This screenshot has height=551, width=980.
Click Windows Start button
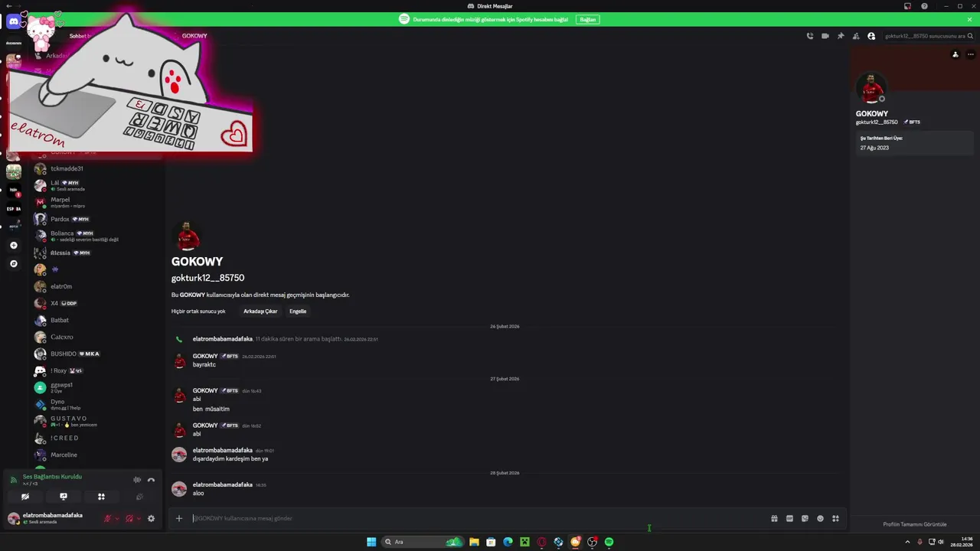(371, 542)
